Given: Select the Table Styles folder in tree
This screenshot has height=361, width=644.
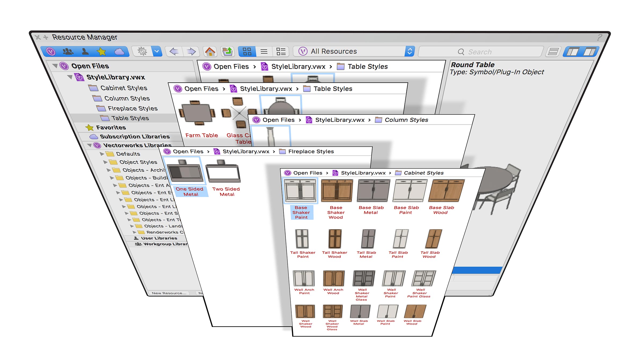Looking at the screenshot, I should [x=125, y=118].
